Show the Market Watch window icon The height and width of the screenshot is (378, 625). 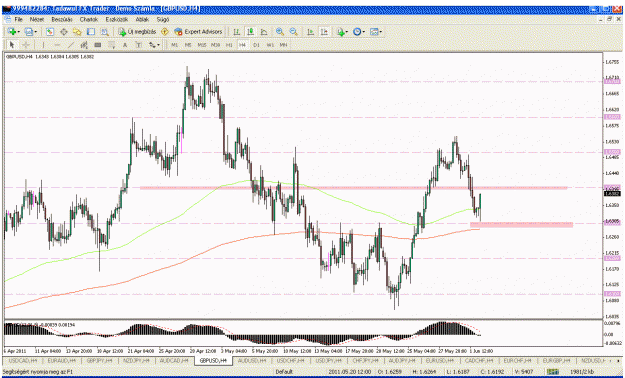tap(50, 32)
